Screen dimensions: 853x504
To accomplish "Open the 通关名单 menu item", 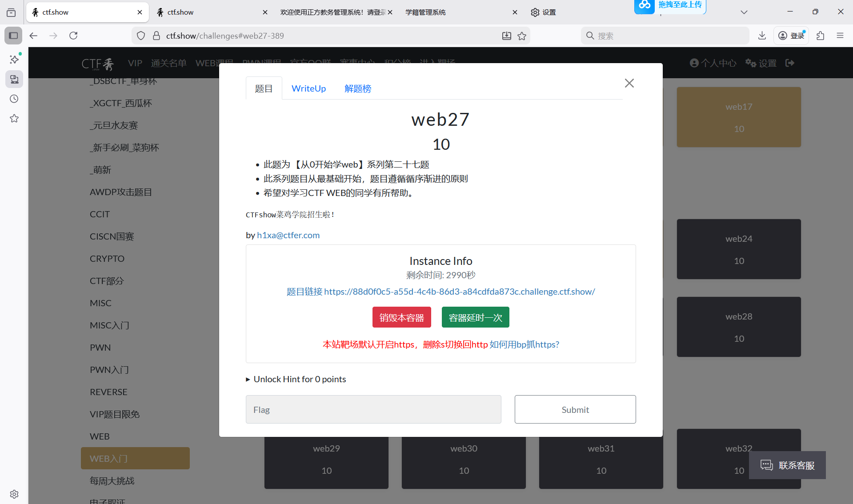I will 168,63.
